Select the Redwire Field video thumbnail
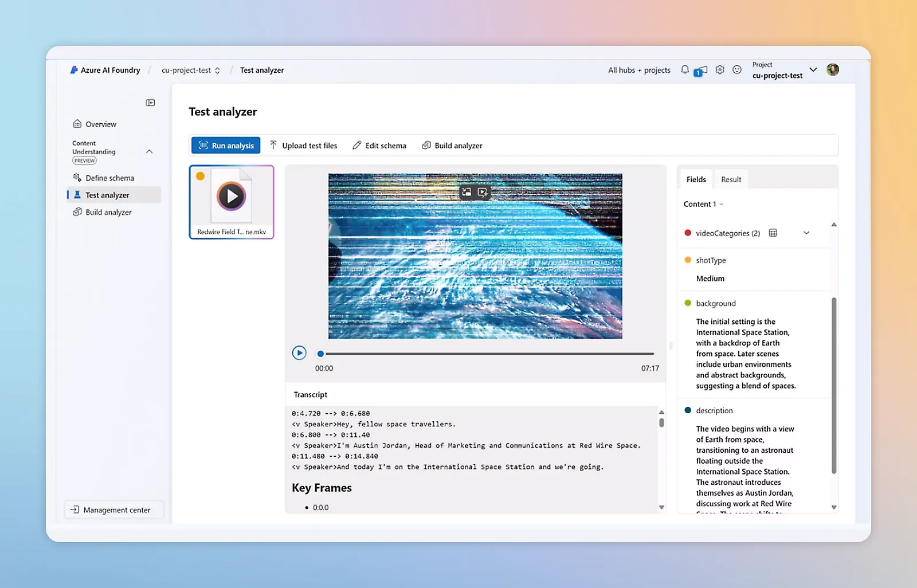This screenshot has height=588, width=917. 232,202
